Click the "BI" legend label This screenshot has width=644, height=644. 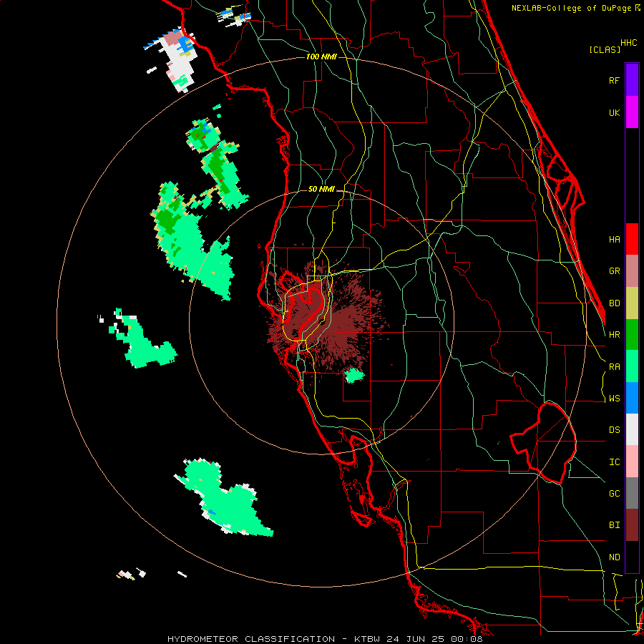[x=614, y=525]
